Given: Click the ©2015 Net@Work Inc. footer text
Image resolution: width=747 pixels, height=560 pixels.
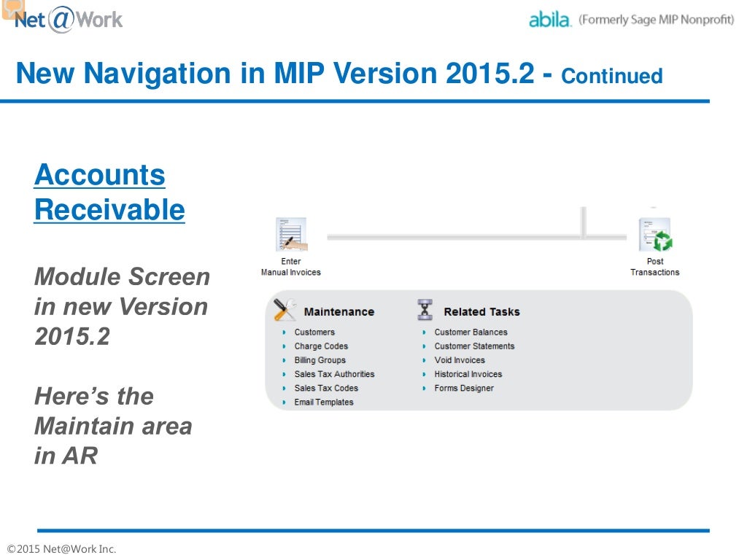Looking at the screenshot, I should (61, 549).
